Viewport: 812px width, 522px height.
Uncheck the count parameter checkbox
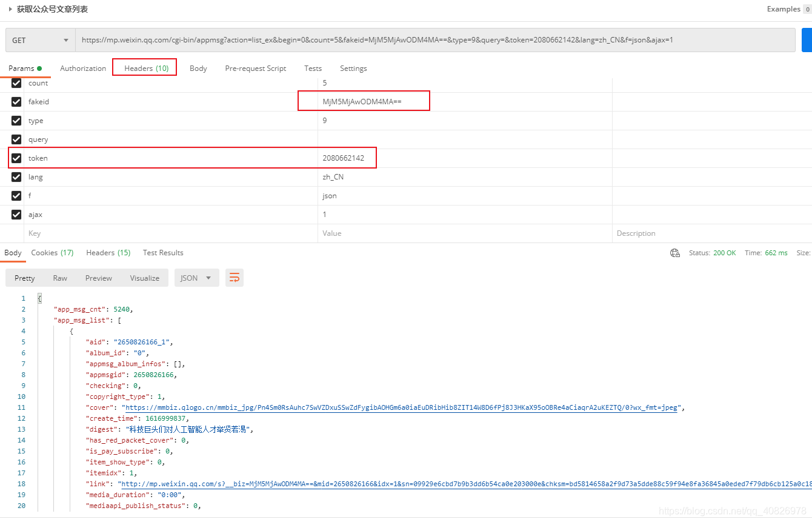16,83
